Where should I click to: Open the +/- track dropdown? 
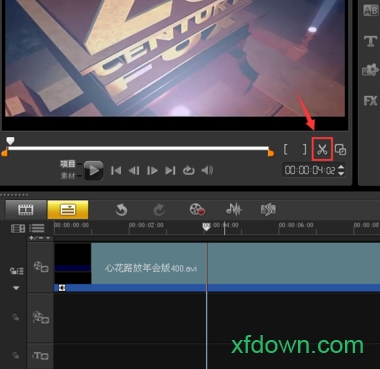(40, 238)
